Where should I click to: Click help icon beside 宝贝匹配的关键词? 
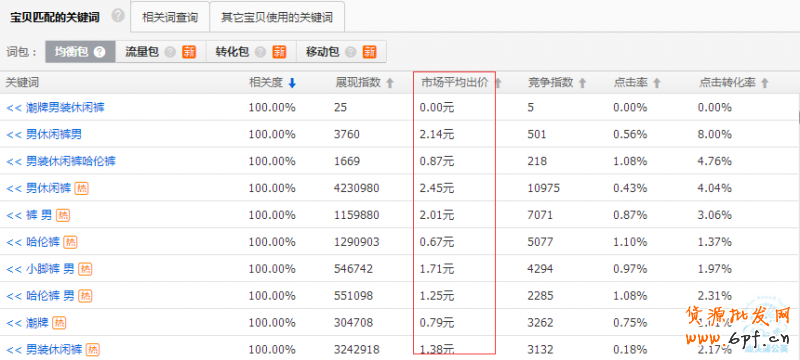pos(118,16)
